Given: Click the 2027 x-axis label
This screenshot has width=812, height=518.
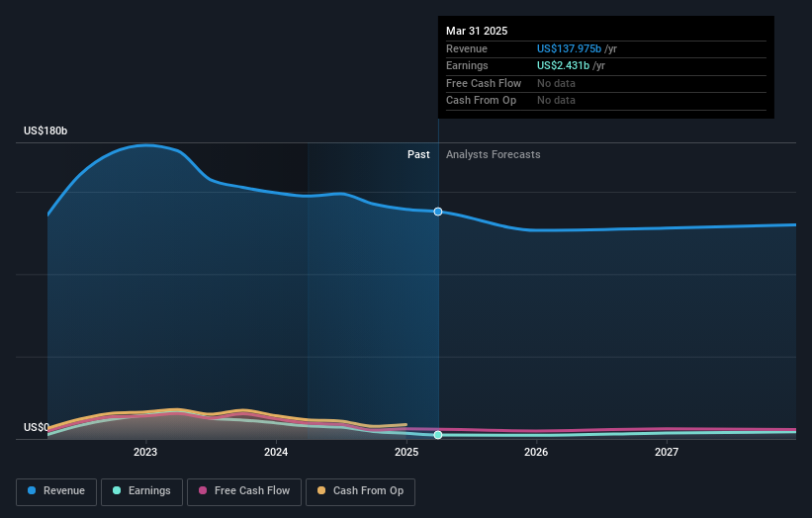Looking at the screenshot, I should 667,453.
